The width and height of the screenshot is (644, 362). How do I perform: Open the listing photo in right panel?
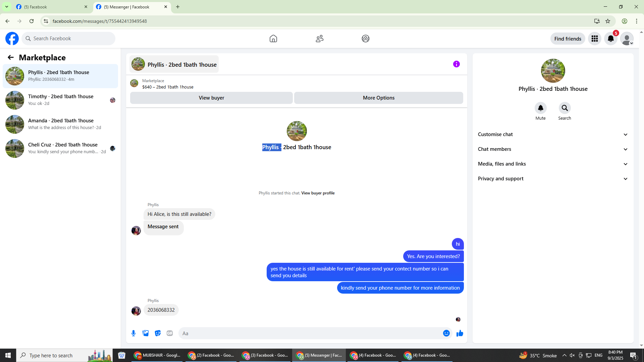coord(553,71)
